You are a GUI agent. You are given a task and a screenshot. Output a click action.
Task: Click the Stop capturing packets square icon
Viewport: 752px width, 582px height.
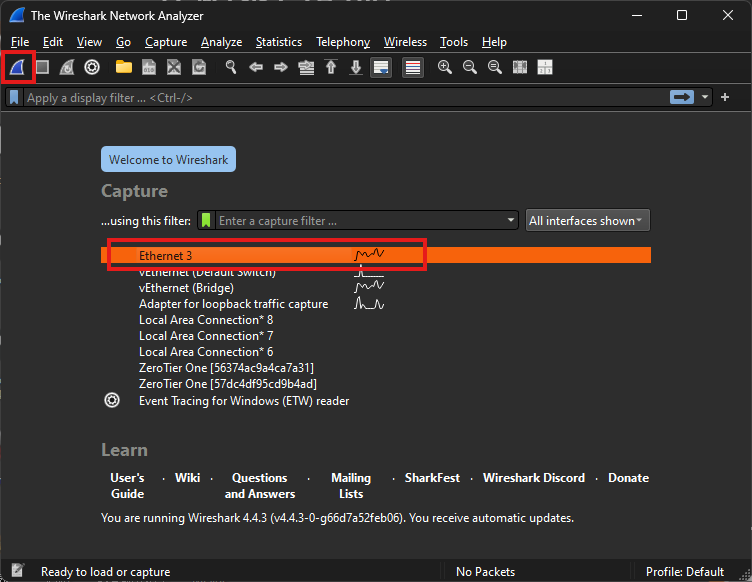(x=42, y=67)
